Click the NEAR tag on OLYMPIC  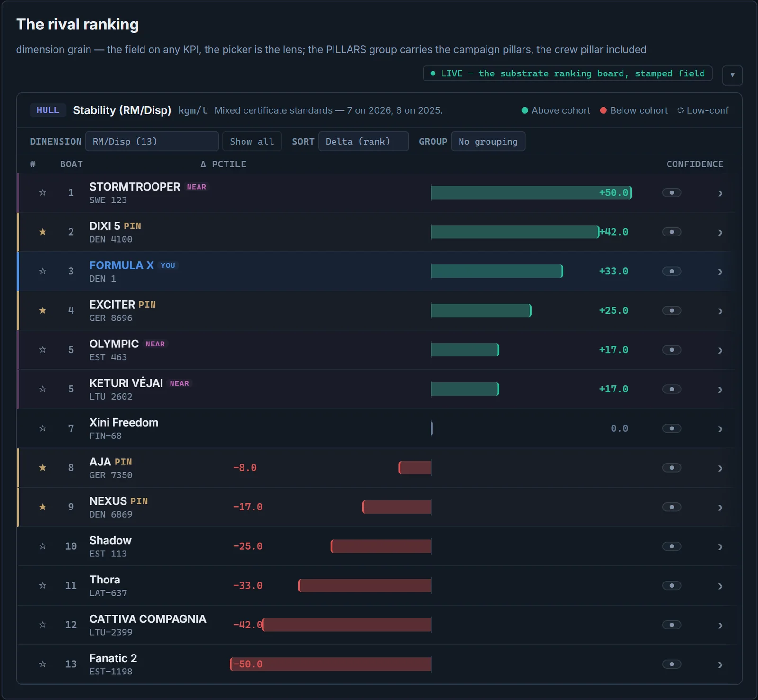[x=155, y=344]
